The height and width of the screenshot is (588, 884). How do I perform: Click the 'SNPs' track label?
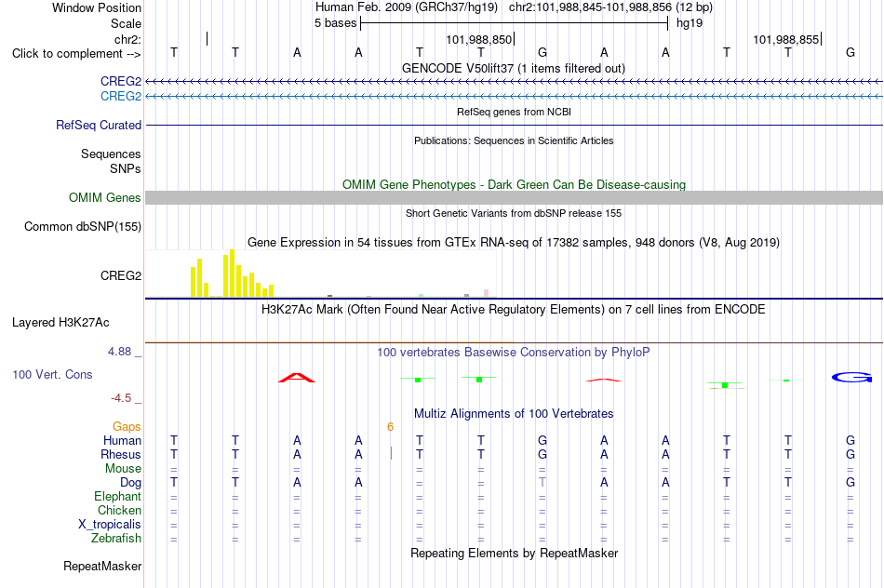[126, 168]
